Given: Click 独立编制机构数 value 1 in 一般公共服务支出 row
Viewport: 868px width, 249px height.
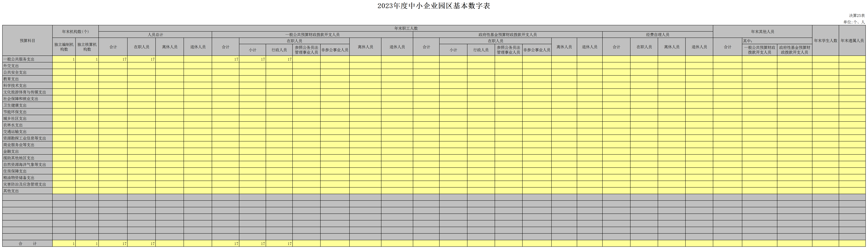Looking at the screenshot, I should pyautogui.click(x=64, y=59).
